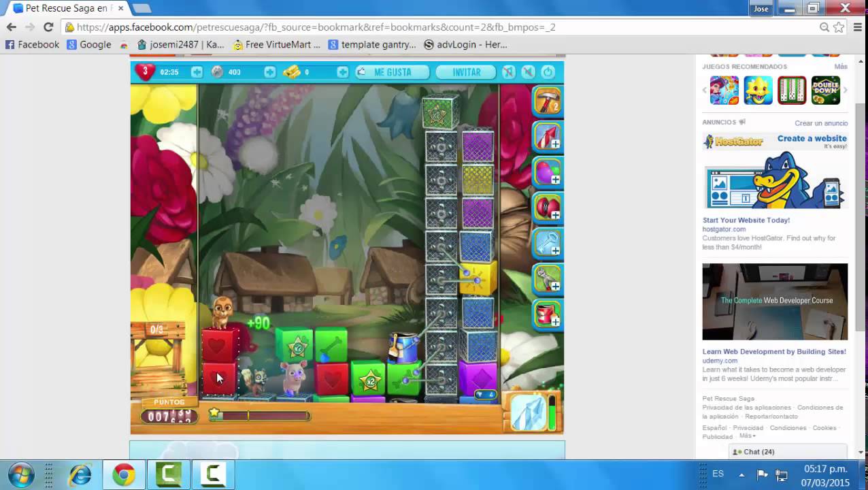Tap the green star block at column top

pyautogui.click(x=439, y=114)
